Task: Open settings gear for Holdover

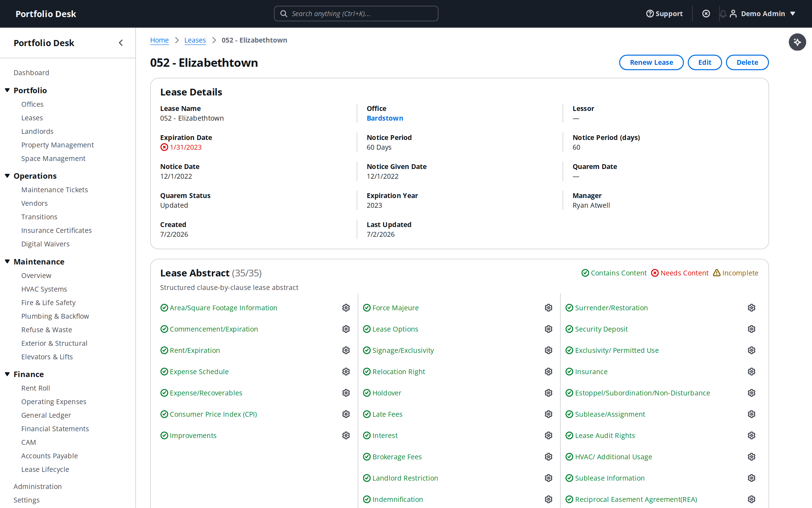Action: click(549, 393)
